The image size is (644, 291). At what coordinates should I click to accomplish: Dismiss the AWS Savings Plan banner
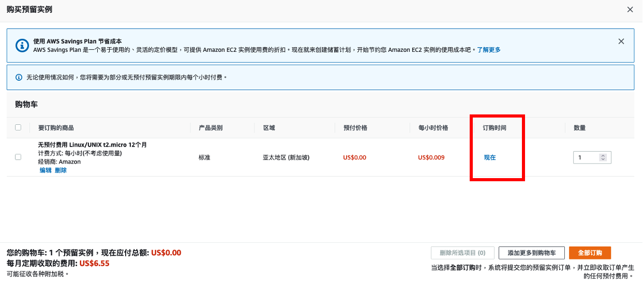[621, 41]
